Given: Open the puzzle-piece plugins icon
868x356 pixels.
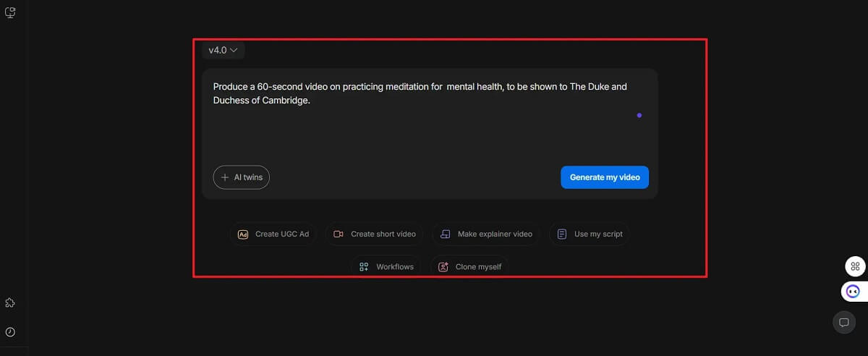Looking at the screenshot, I should [10, 302].
